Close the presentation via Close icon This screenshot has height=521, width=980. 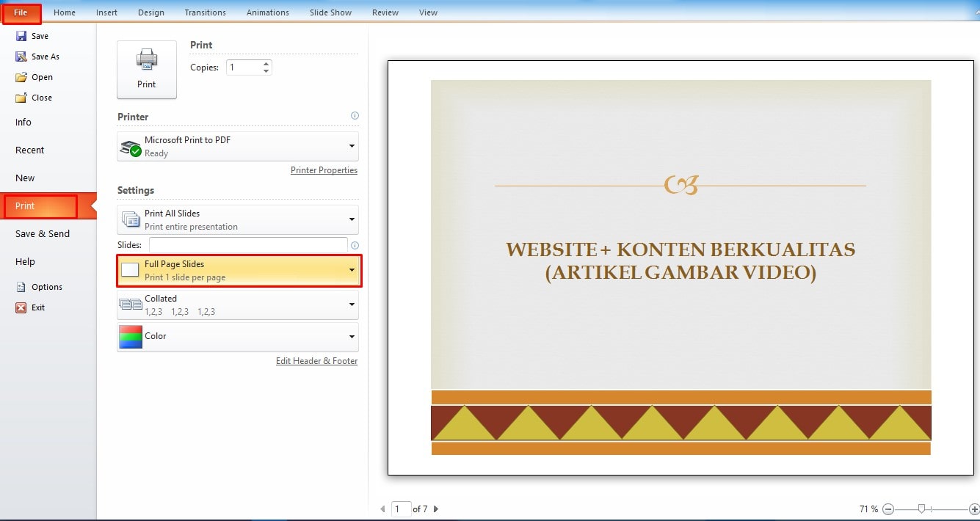point(21,98)
